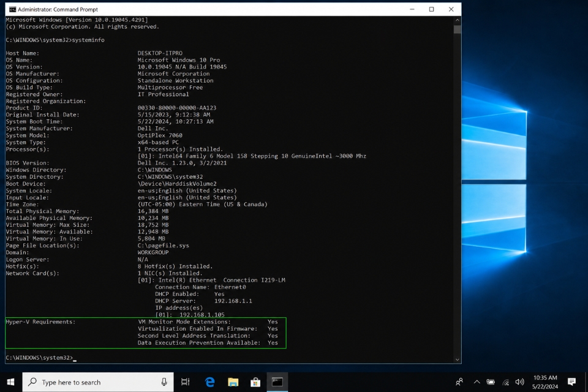Click the Second Level Address Translation line
The width and height of the screenshot is (588, 392).
tap(208, 336)
